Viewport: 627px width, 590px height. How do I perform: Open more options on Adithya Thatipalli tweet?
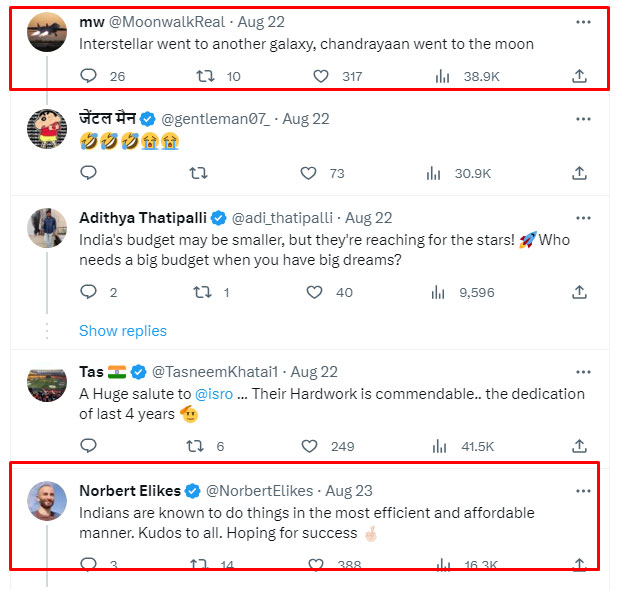pos(583,217)
